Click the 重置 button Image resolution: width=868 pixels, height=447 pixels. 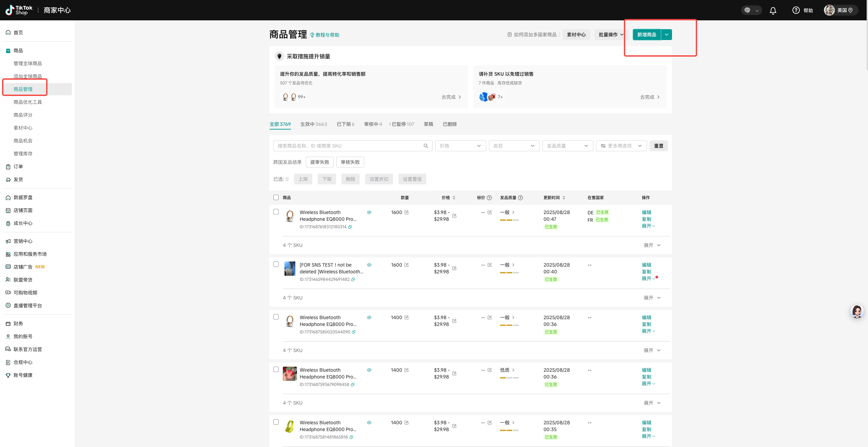658,146
